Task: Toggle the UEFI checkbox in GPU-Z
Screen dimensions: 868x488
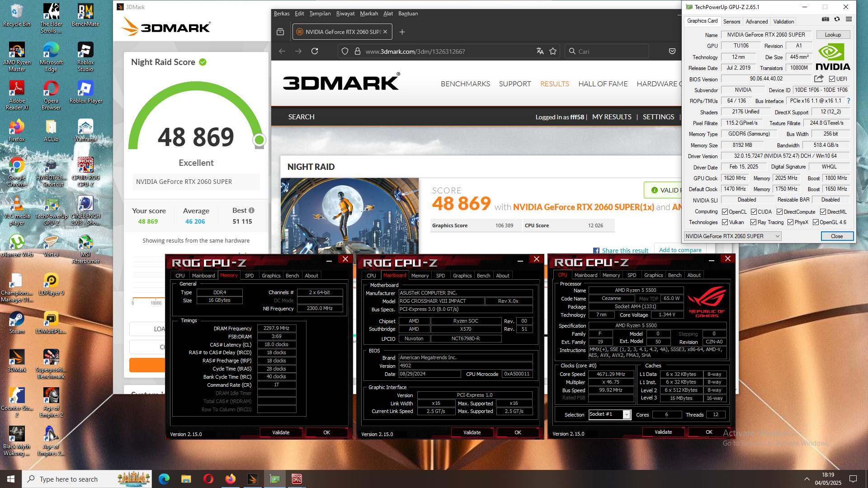Action: click(x=832, y=79)
